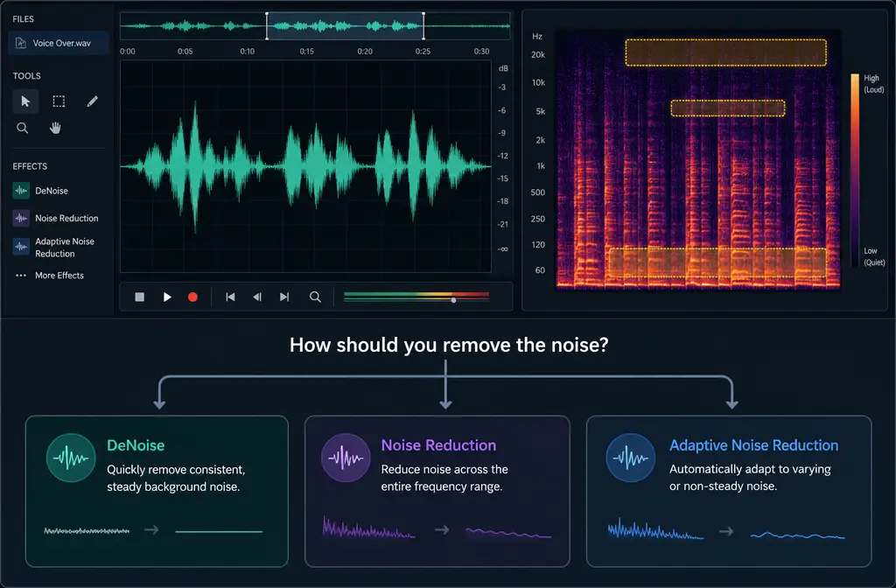Select the hand pan tool

click(55, 128)
